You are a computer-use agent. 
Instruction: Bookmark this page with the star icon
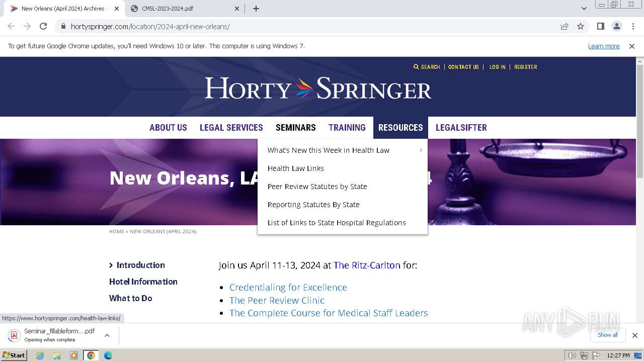581,26
